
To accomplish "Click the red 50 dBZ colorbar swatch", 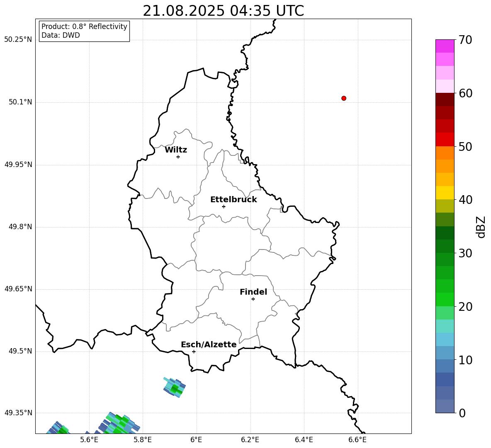I will (x=445, y=140).
